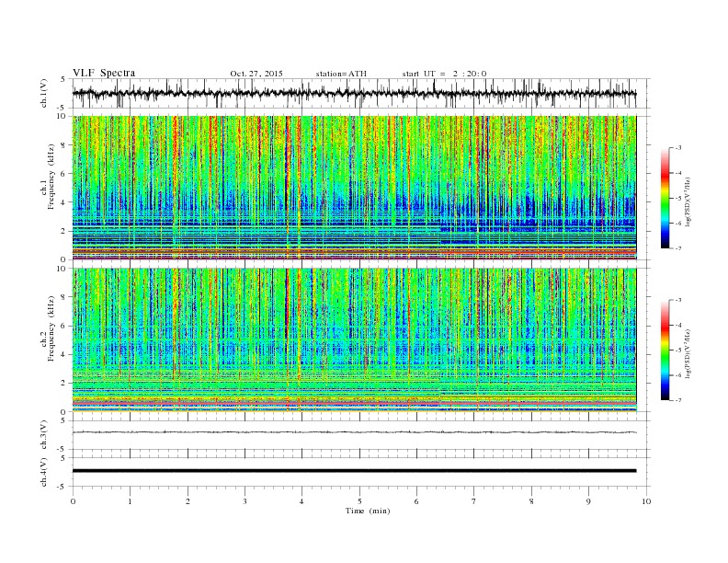728x563 pixels.
Task: Click ch.2 color bar "log(PSD)(V²/Hz)" label
Action: point(688,353)
